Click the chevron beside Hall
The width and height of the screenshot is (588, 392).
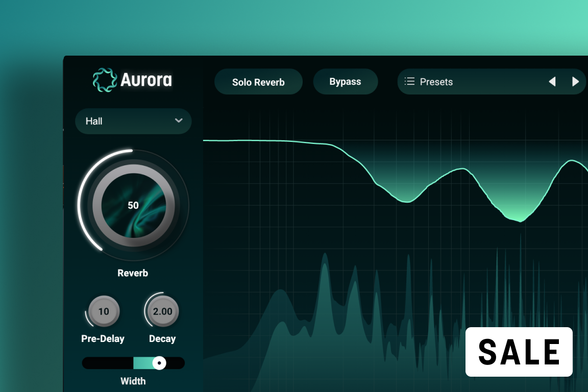(x=179, y=121)
